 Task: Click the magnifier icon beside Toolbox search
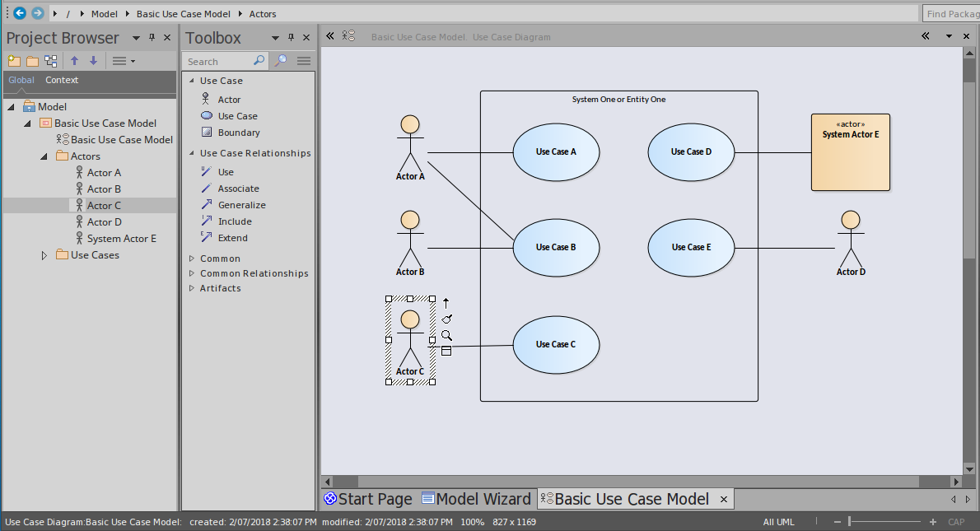[281, 61]
